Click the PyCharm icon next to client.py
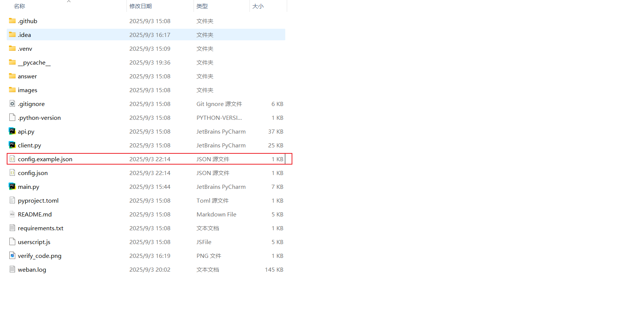 [12, 145]
